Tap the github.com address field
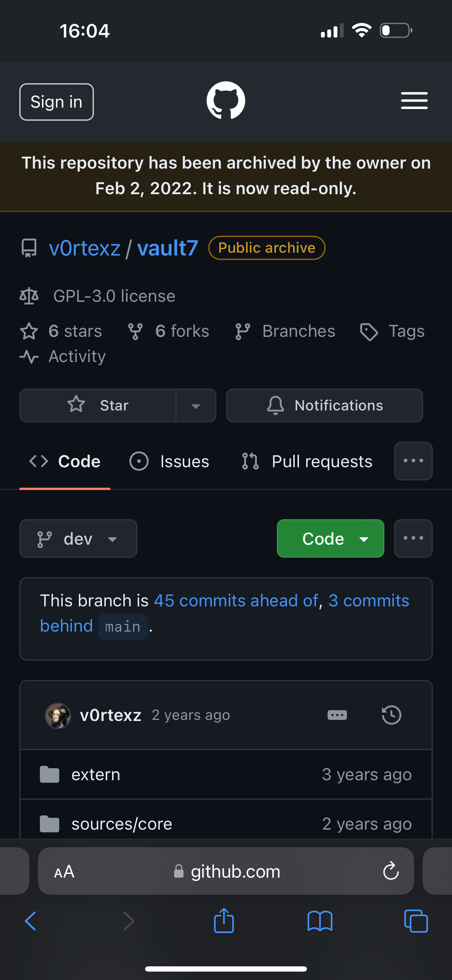The height and width of the screenshot is (980, 452). [x=226, y=871]
